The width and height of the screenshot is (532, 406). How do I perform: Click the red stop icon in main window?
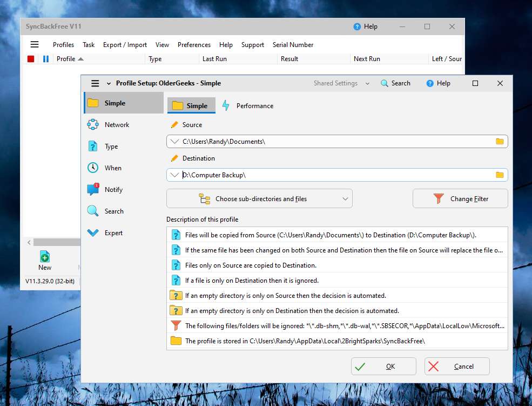(31, 59)
